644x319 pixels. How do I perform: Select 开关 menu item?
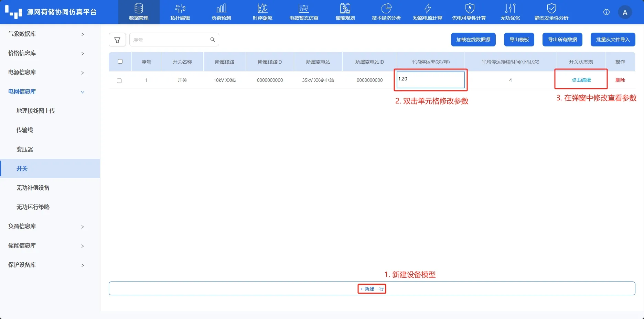(50, 168)
